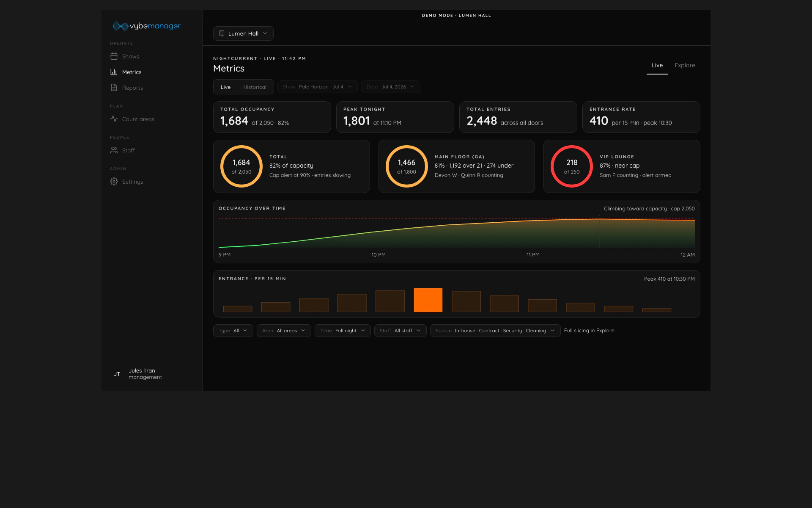Open the Lumen Hall venue dropdown
This screenshot has height=508, width=812.
coord(243,33)
